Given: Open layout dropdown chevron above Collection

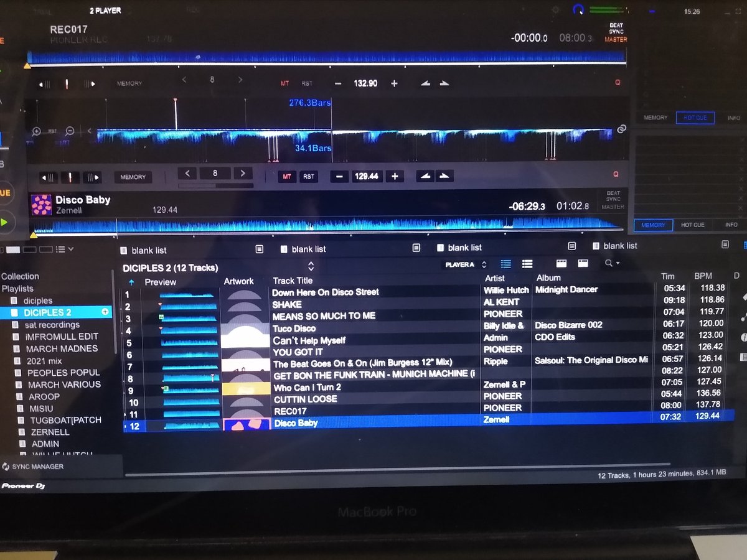Looking at the screenshot, I should click(71, 250).
